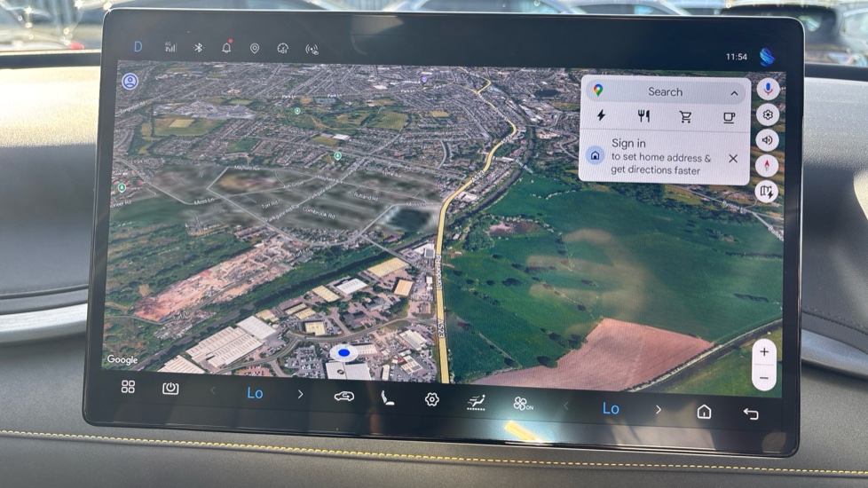Tap the D gear indicator
868x488 pixels.
click(x=138, y=46)
